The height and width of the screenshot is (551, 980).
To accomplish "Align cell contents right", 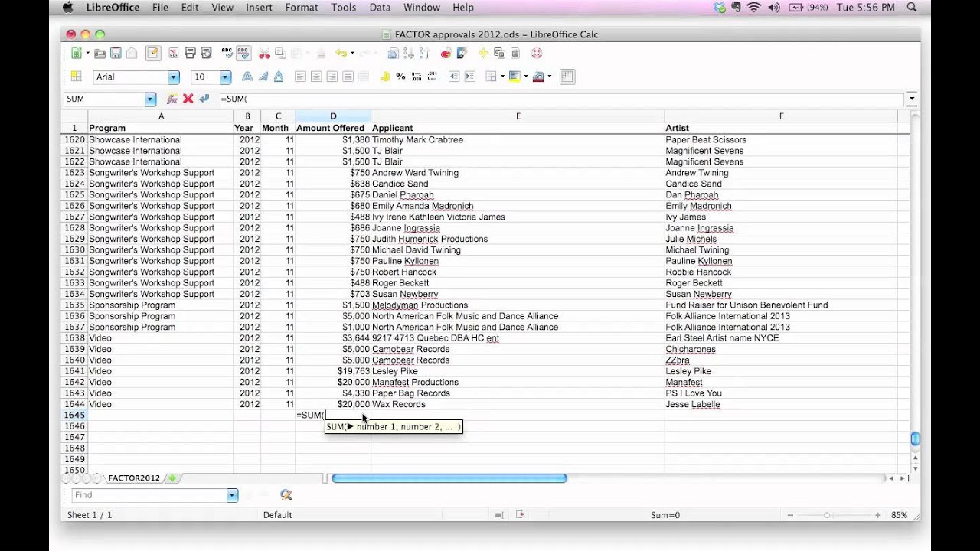I will click(332, 77).
